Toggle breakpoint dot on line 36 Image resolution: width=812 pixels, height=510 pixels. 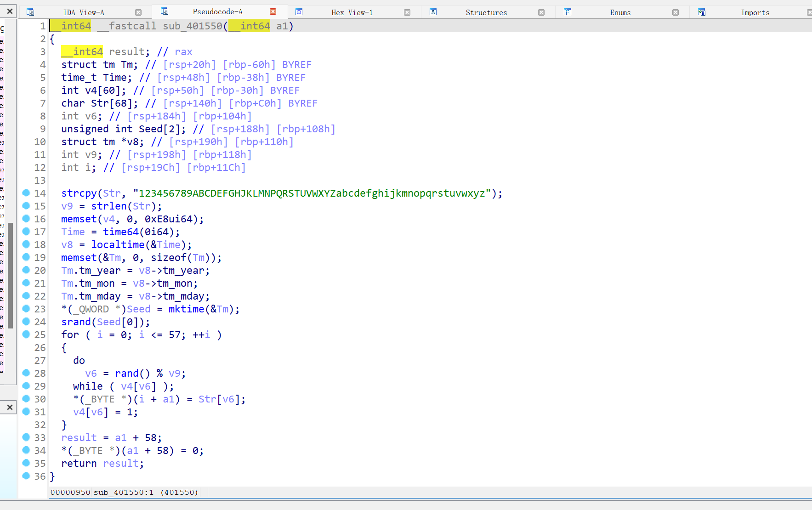[x=26, y=476]
